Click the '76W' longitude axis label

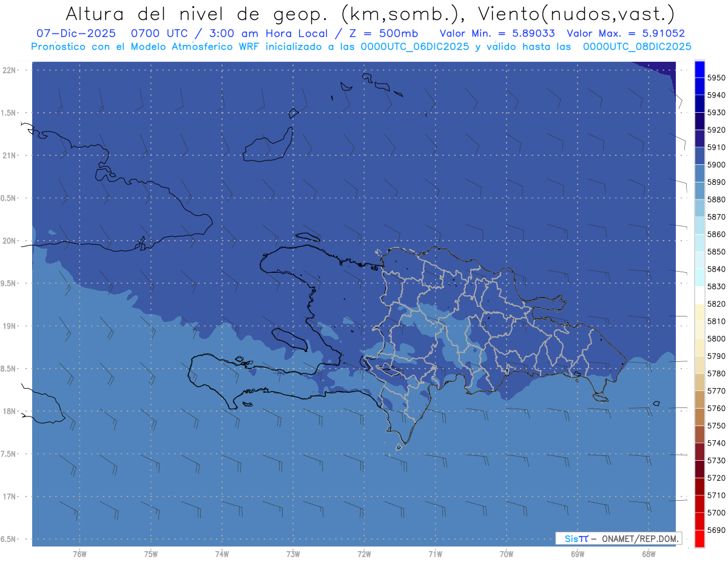pos(79,554)
